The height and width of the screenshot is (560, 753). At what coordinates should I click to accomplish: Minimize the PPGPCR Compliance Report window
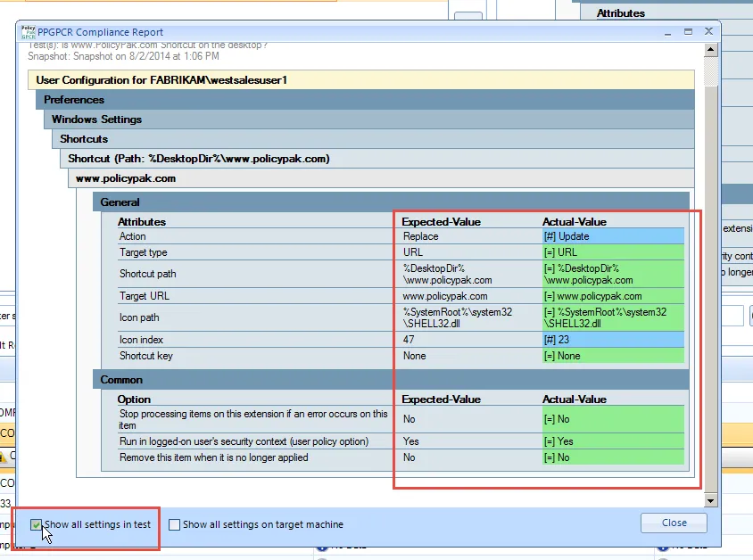coord(667,32)
